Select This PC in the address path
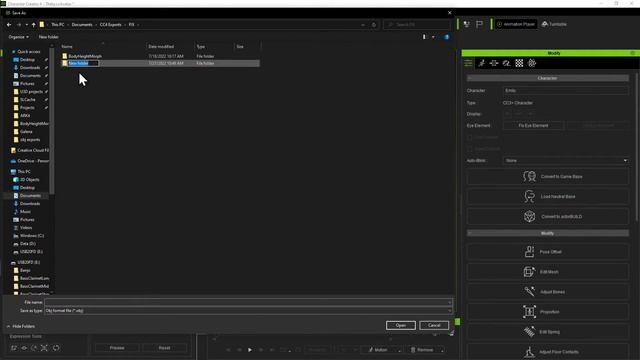Screen dimensions: 640x360 58,24
